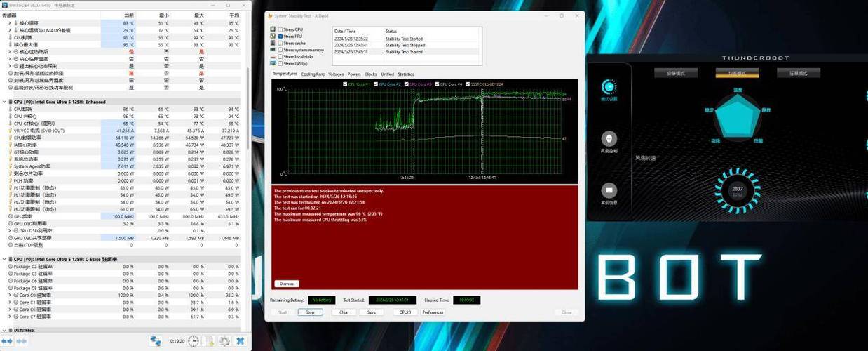This screenshot has width=868, height=351.
Task: Switch to Voltages tab
Action: [x=336, y=74]
